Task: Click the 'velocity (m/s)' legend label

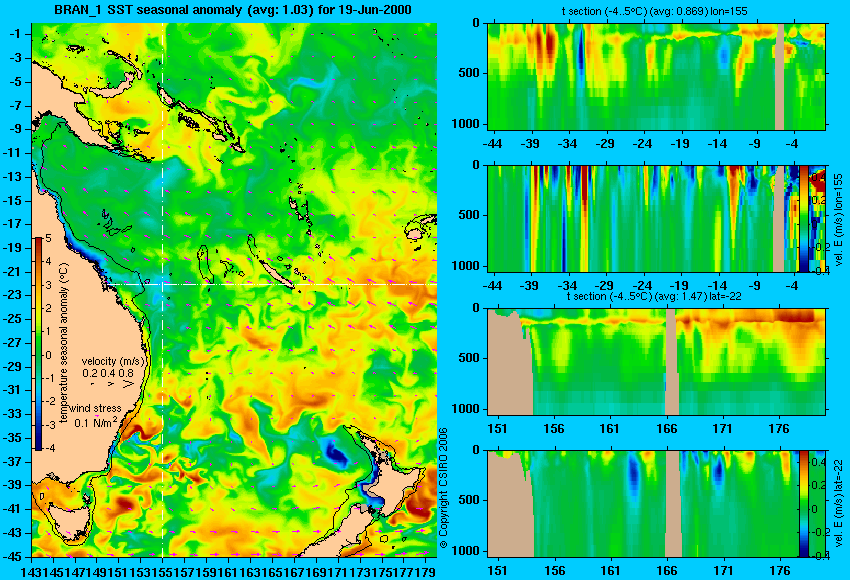Action: (113, 361)
